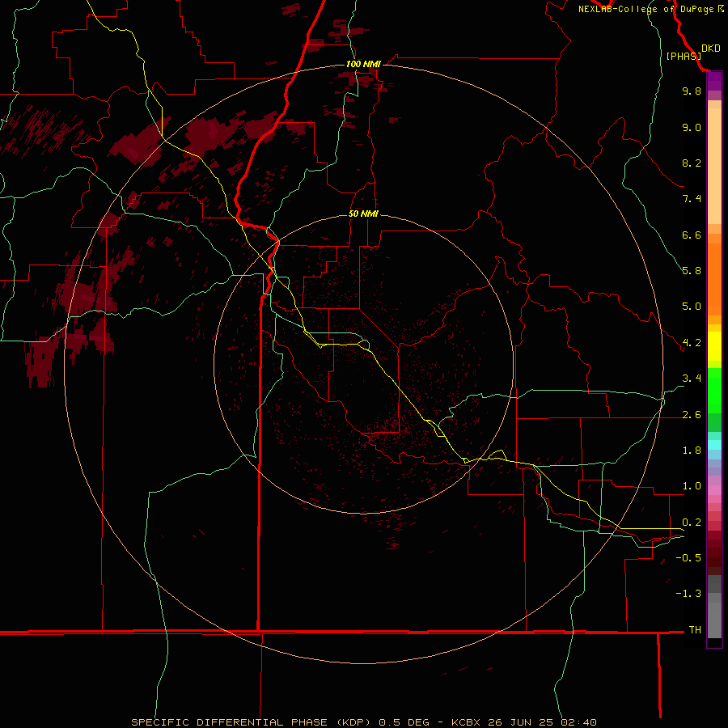Click the 100 NMI range ring label

click(x=363, y=64)
